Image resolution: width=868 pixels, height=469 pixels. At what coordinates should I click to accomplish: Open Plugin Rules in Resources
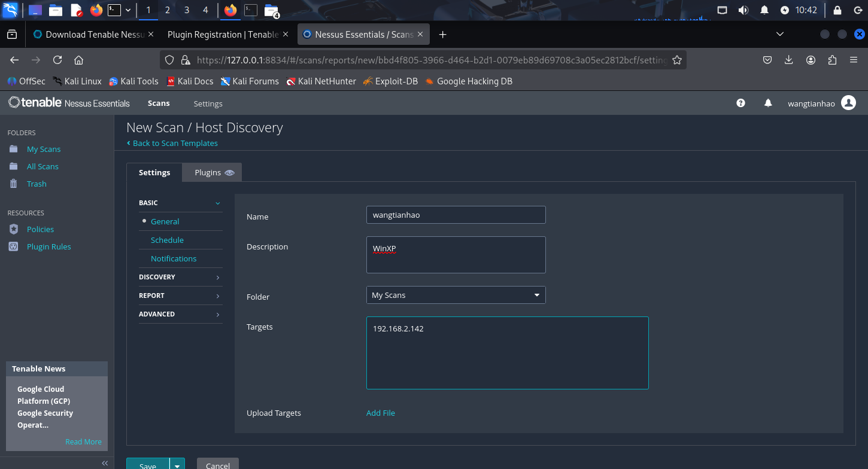point(48,246)
